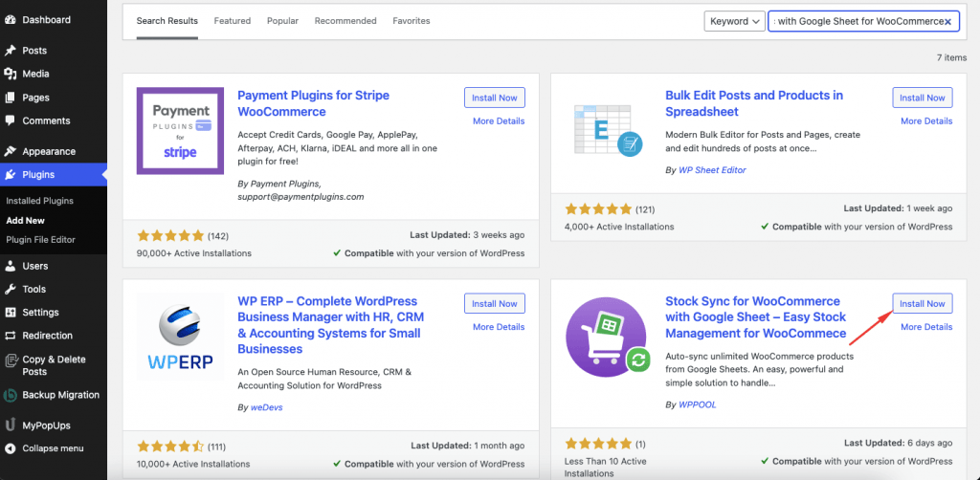
Task: Click the WP Sheet Editor spreadsheet thumbnail
Action: 608,130
